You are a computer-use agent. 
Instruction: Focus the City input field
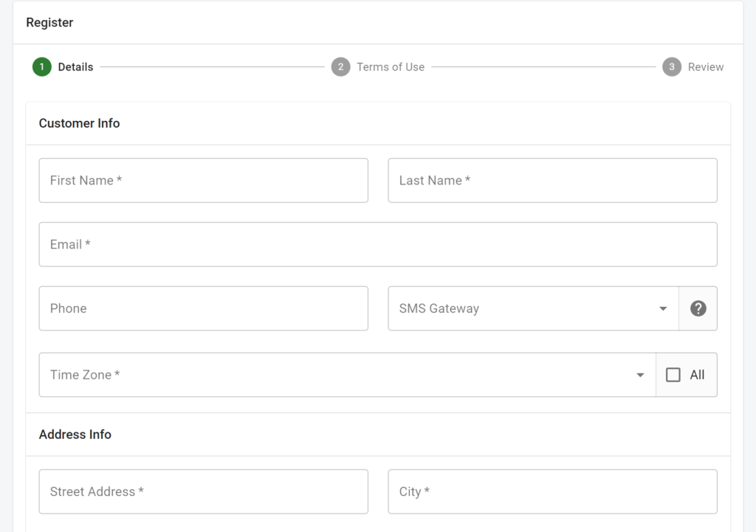point(552,491)
